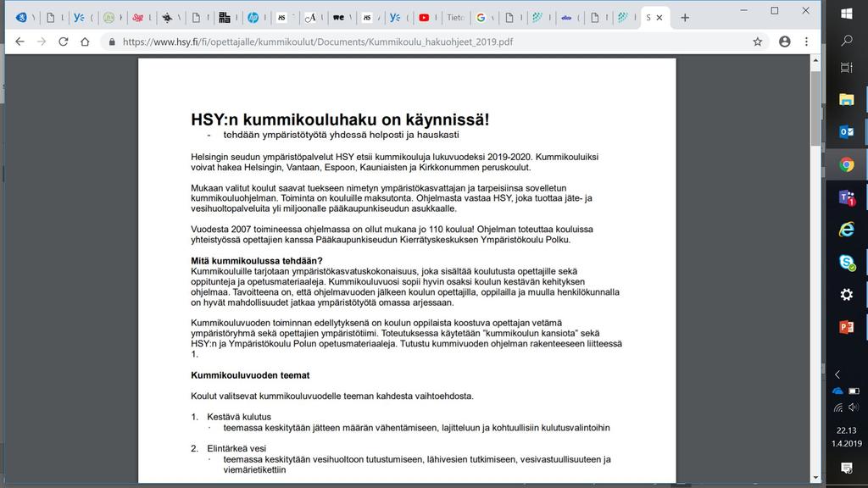The width and height of the screenshot is (868, 488).
Task: Open the Chrome three-dot menu
Action: pos(807,42)
